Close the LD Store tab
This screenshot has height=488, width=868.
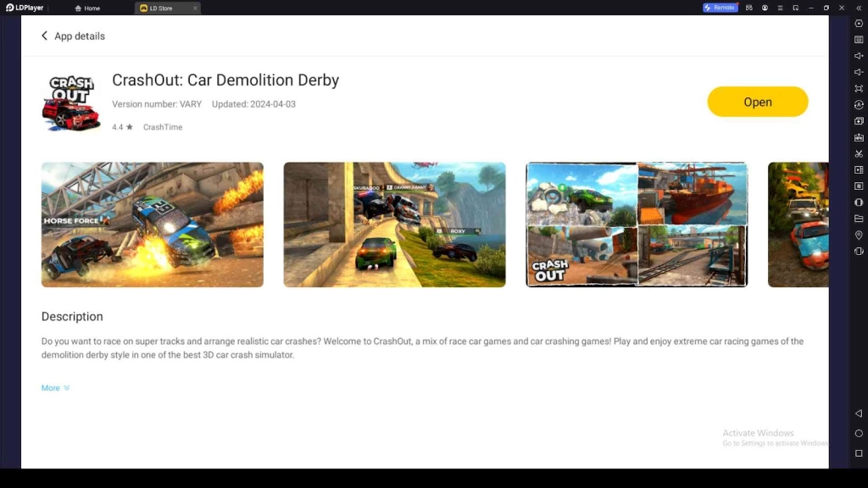(x=195, y=8)
